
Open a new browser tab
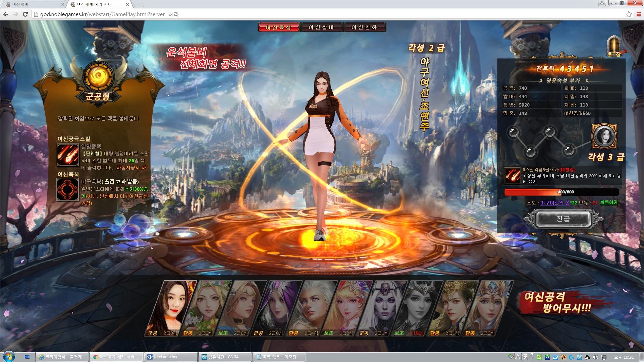click(x=138, y=4)
